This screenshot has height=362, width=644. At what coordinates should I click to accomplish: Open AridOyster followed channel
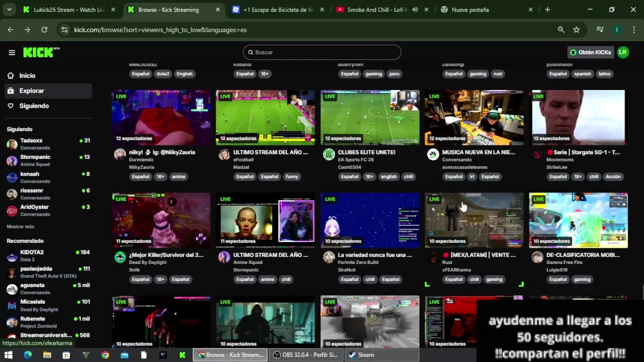coord(48,210)
